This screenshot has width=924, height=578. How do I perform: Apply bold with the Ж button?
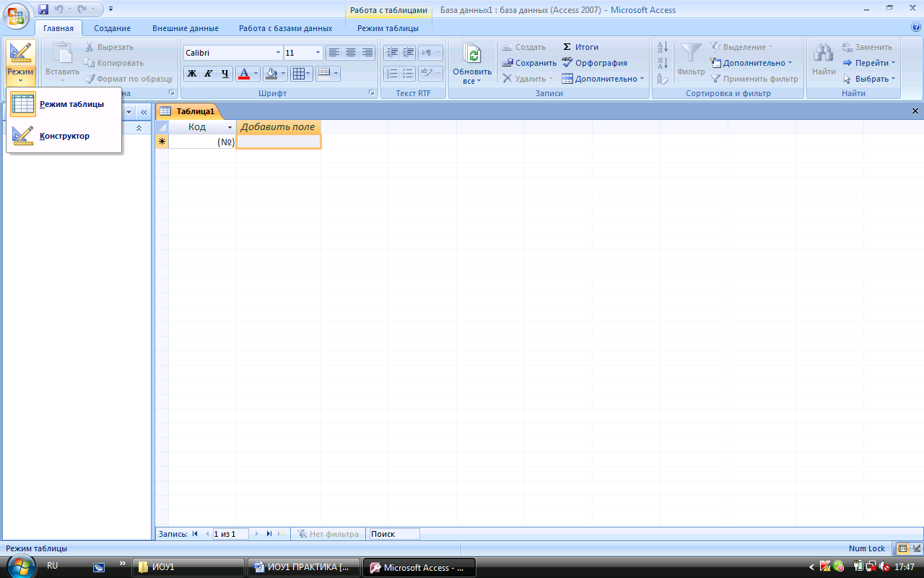pyautogui.click(x=192, y=74)
